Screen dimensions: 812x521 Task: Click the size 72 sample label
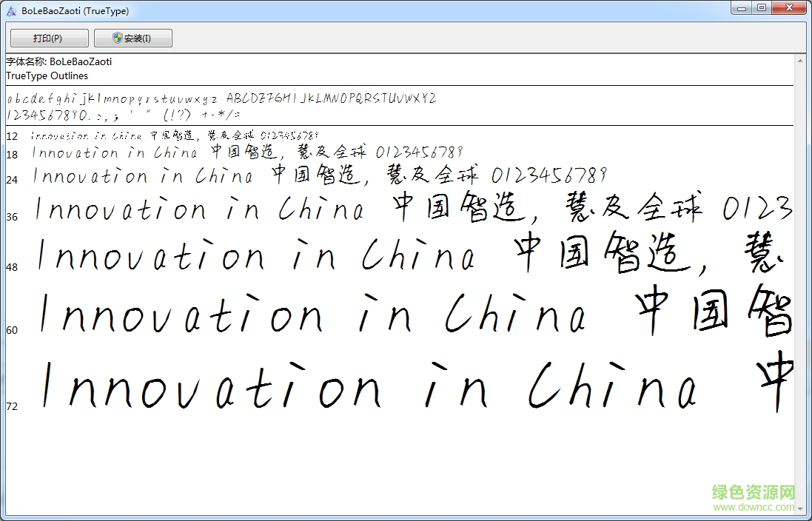coord(12,406)
